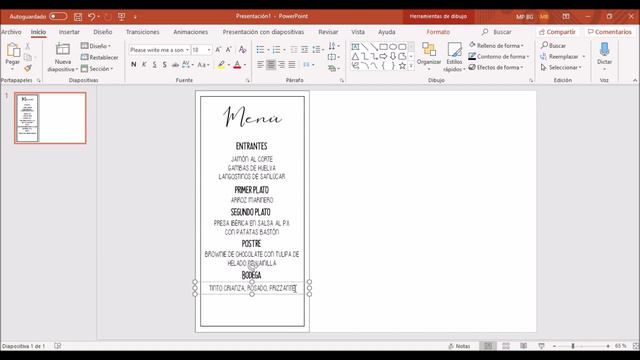
Task: Toggle strikethrough abc formatting
Action: [x=175, y=64]
